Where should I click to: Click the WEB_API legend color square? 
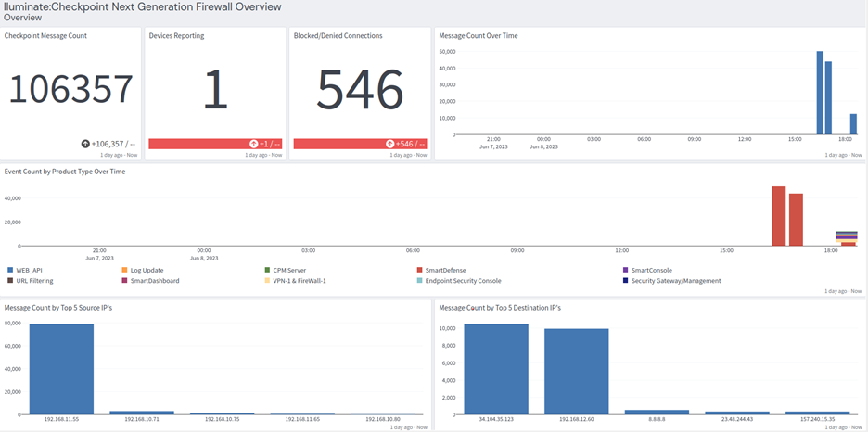(x=10, y=270)
